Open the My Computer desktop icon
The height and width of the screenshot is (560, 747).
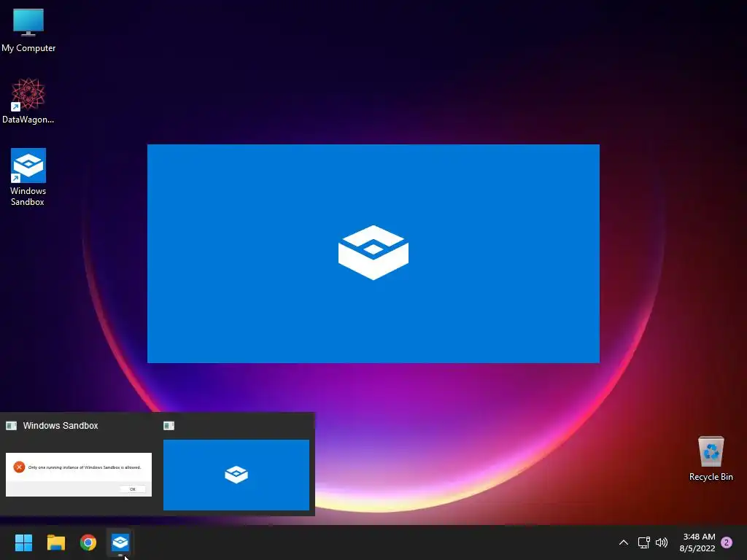pyautogui.click(x=28, y=30)
